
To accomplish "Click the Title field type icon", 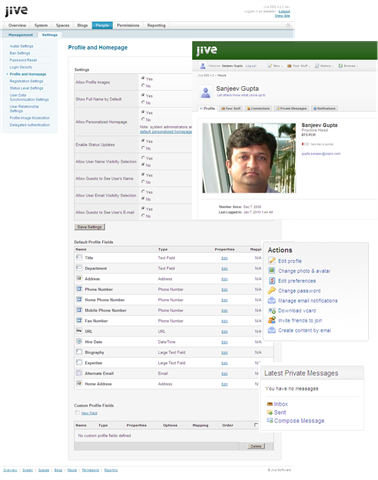I will [x=79, y=257].
